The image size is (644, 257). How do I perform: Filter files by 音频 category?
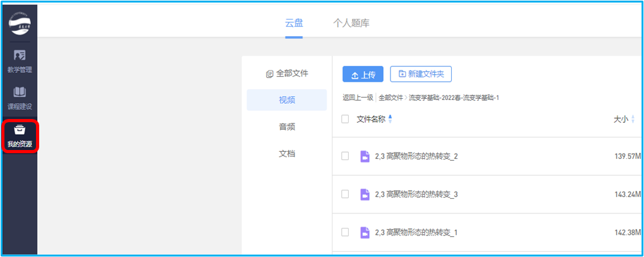pyautogui.click(x=287, y=127)
